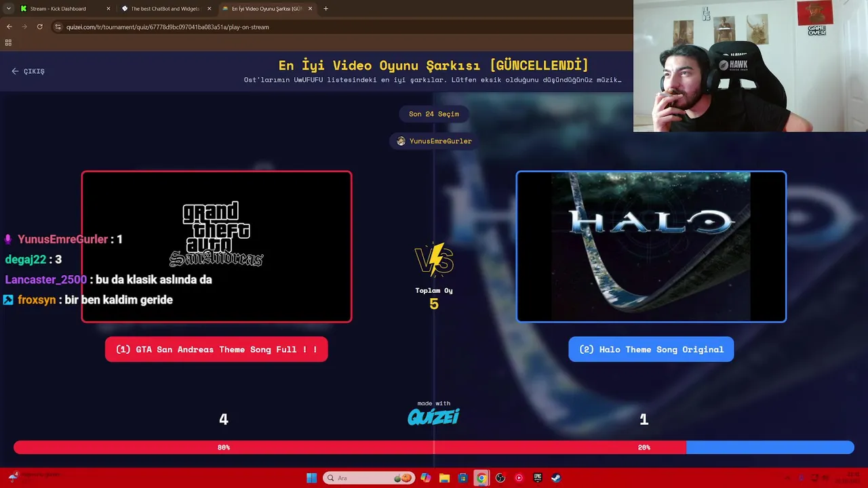Image resolution: width=868 pixels, height=488 pixels.
Task: Reload the quizei page
Action: point(39,27)
